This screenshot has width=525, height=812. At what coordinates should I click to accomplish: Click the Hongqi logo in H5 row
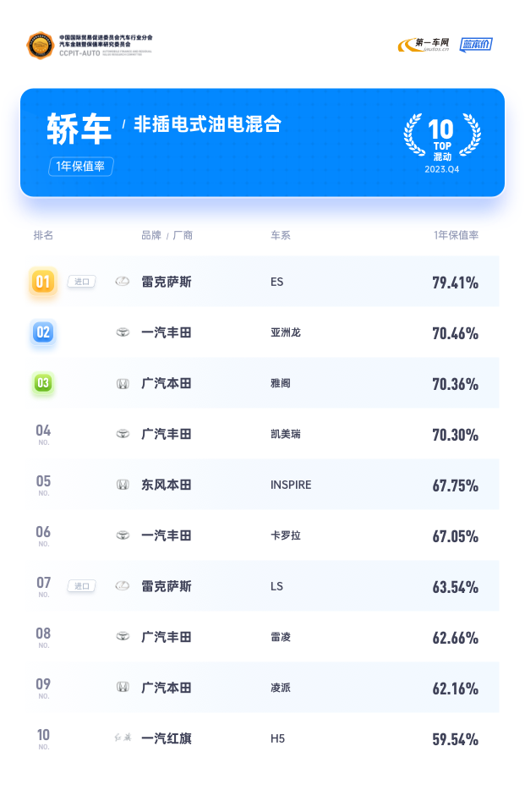click(123, 738)
